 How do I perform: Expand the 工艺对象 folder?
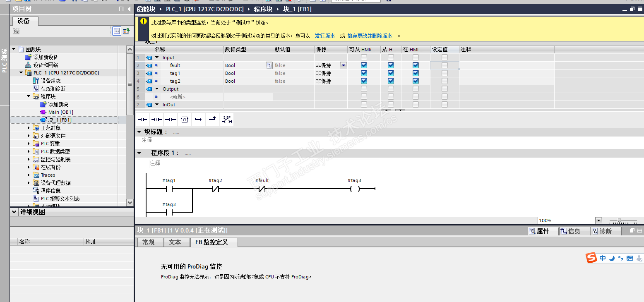[x=29, y=128]
